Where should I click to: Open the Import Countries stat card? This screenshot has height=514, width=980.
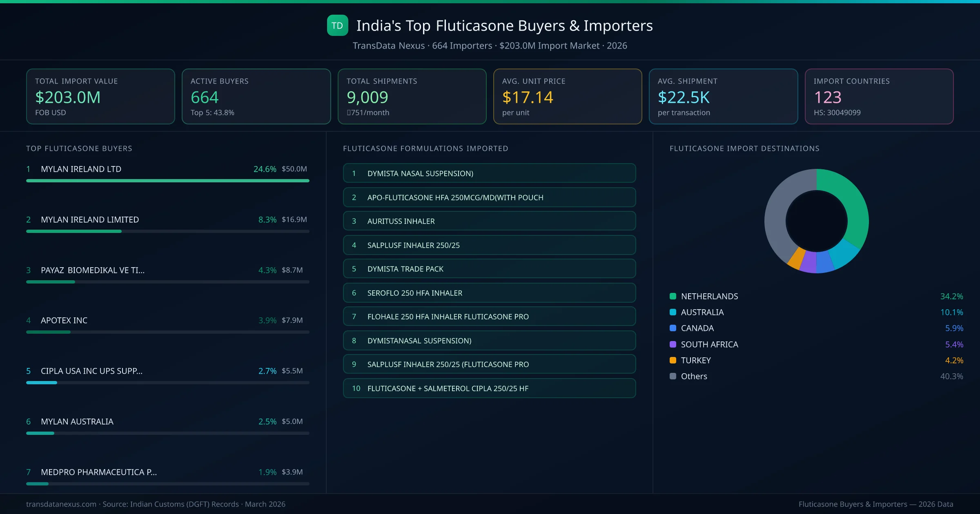click(880, 96)
